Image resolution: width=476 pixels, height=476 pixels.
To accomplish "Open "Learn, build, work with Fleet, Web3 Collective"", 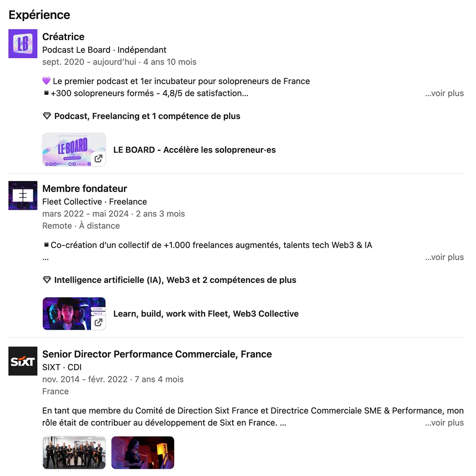I will coord(206,314).
